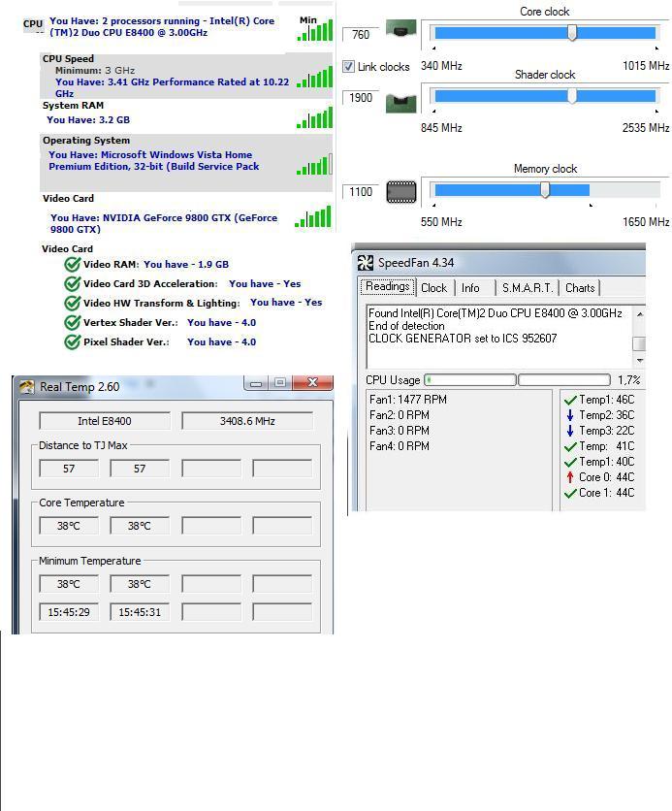The image size is (672, 811).
Task: Click green bars meter in Video Card row
Action: click(x=313, y=216)
